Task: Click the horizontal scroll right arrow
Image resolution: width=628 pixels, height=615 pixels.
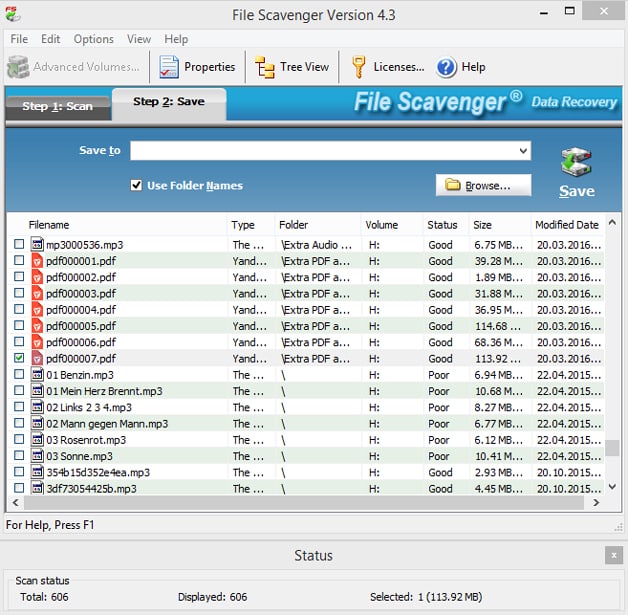Action: point(596,502)
